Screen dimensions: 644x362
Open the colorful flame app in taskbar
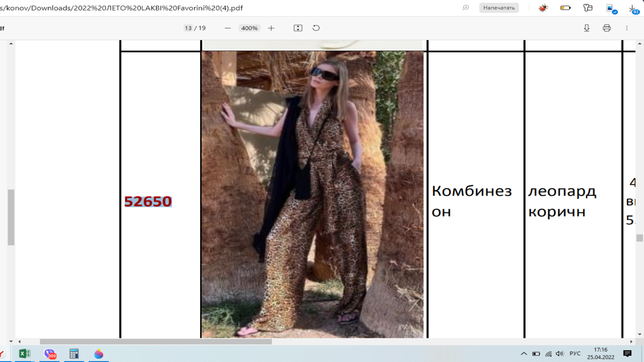point(99,354)
